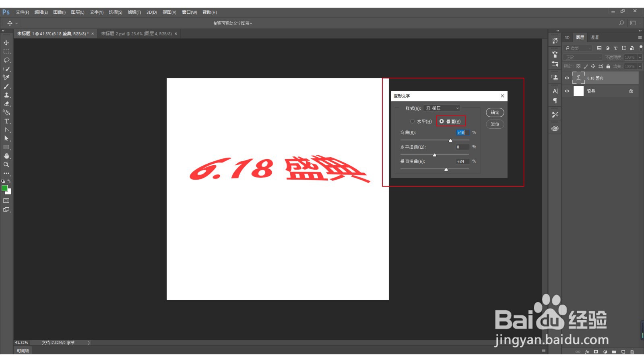Select the Zoom tool
The image size is (644, 362).
coord(6,165)
